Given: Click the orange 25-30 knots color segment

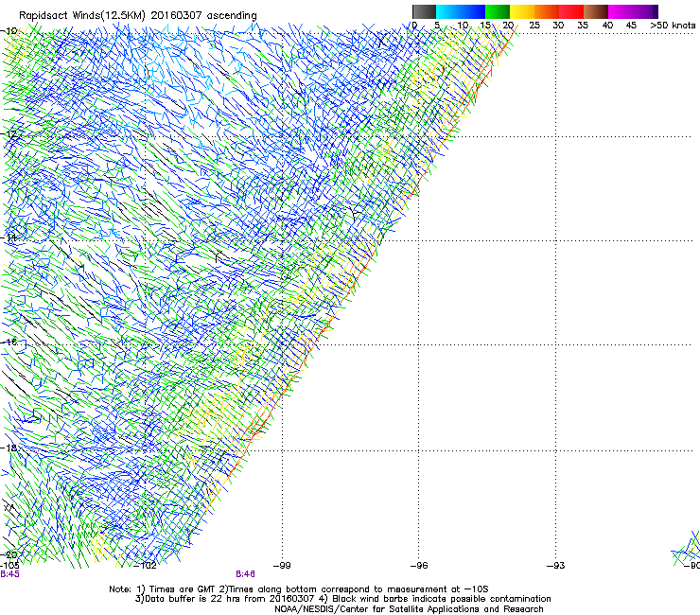Looking at the screenshot, I should tap(547, 11).
